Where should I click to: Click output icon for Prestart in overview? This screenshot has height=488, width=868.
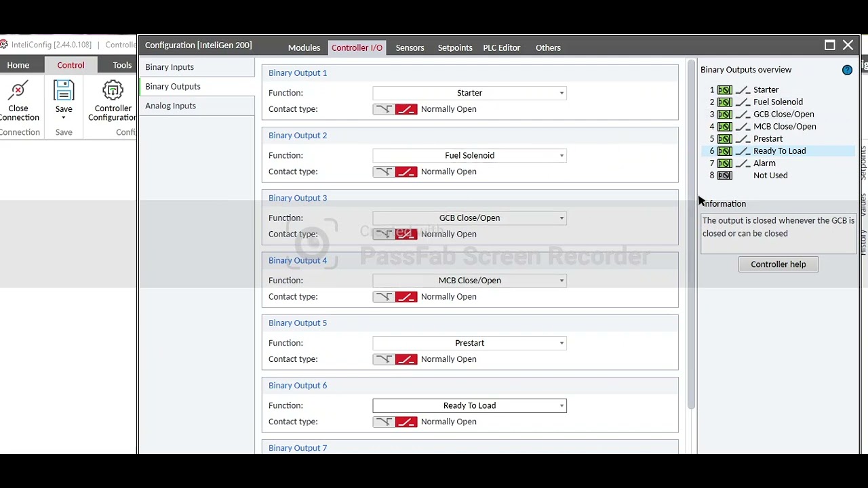tap(725, 138)
